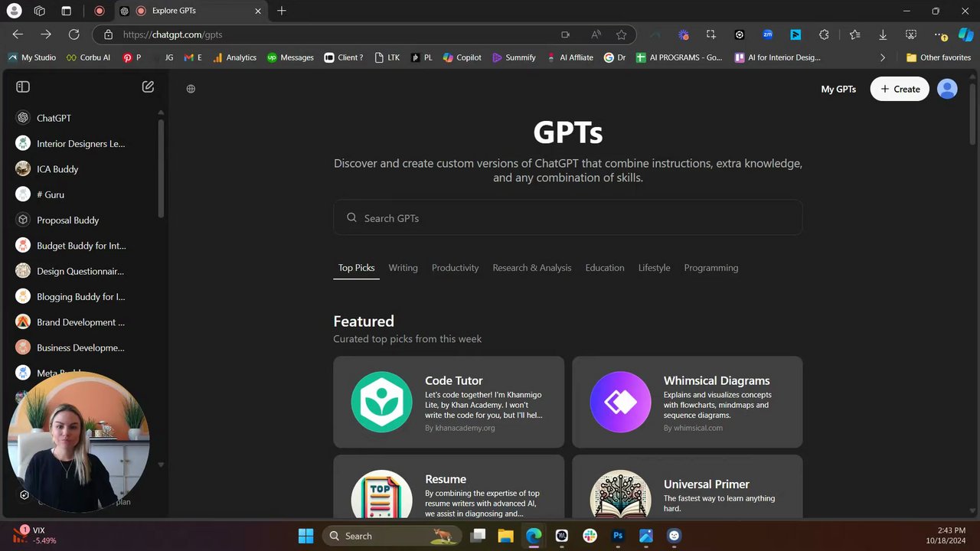This screenshot has width=980, height=551.
Task: Click the globe icon beside the sidebar
Action: [191, 89]
